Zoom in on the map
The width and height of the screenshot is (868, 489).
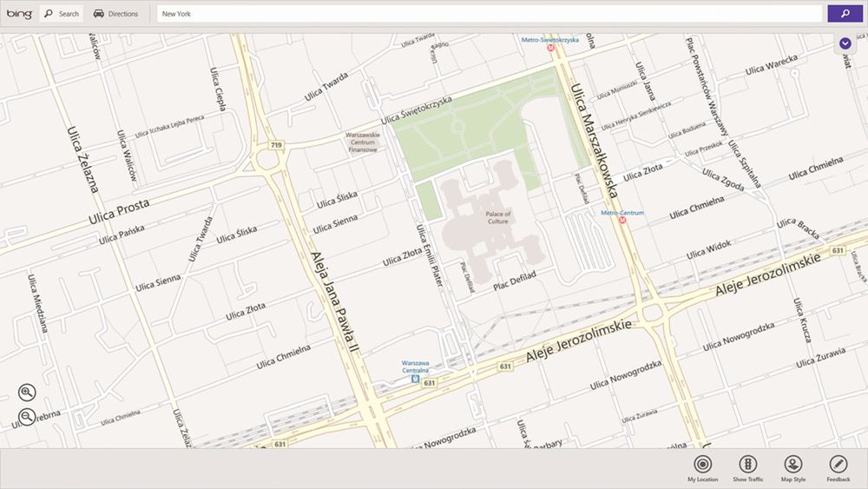click(x=27, y=392)
